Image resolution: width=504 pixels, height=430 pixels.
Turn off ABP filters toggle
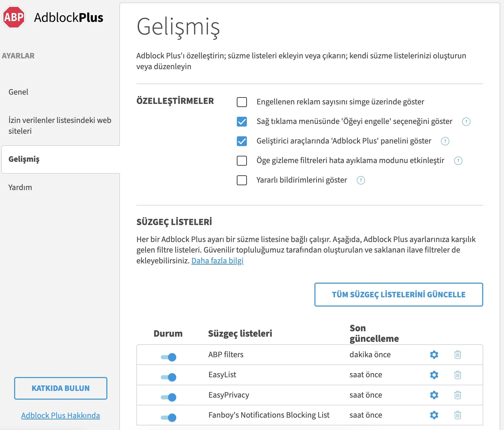tap(169, 357)
